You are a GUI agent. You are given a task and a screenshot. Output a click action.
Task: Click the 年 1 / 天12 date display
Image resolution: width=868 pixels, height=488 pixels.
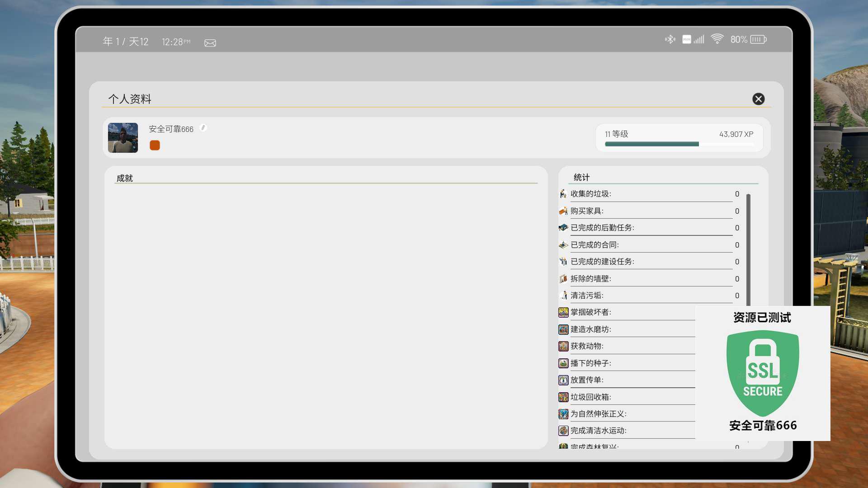[126, 42]
